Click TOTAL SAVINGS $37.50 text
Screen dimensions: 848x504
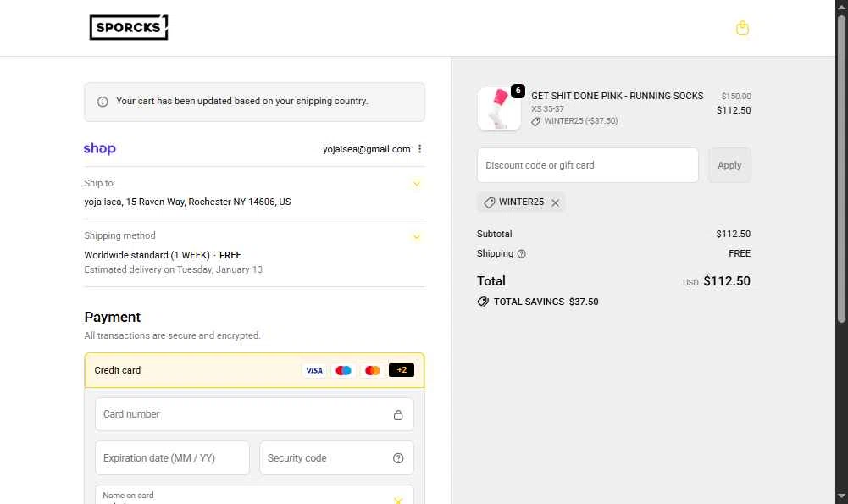[546, 302]
